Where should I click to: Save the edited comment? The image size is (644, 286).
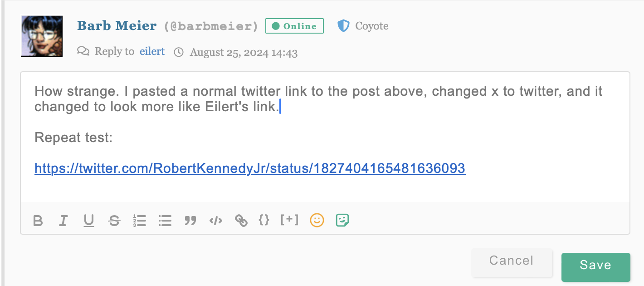tap(596, 266)
